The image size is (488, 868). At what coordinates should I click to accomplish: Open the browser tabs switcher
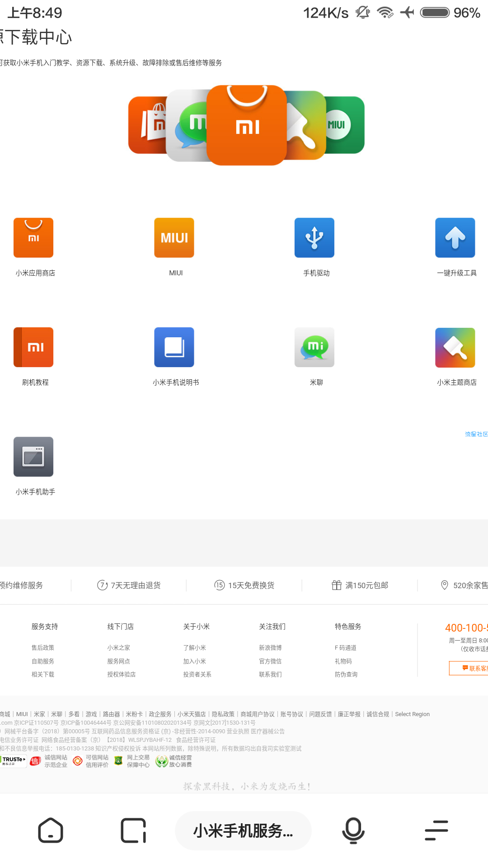(x=133, y=830)
